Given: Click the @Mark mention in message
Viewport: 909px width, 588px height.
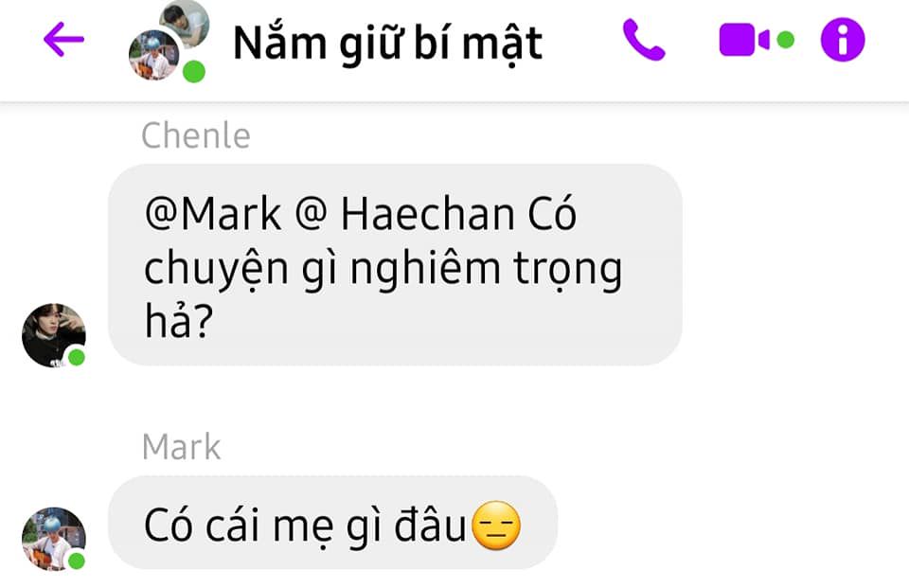Looking at the screenshot, I should click(x=213, y=214).
